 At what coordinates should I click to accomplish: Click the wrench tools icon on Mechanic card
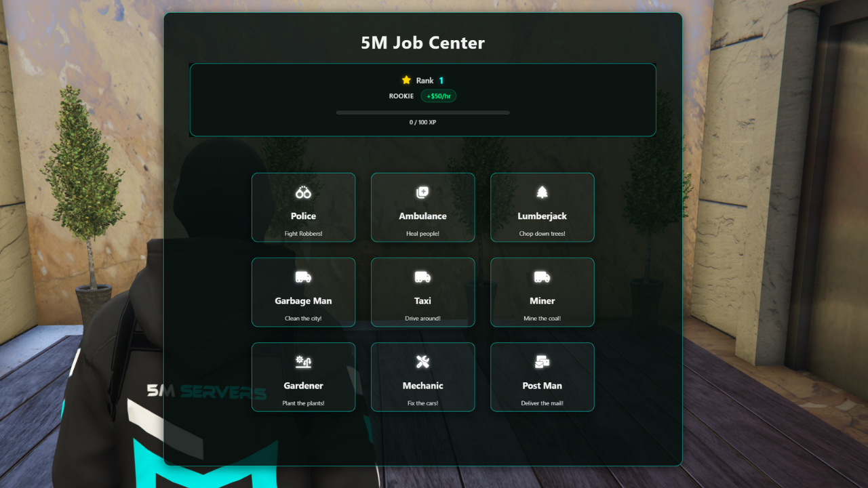click(x=422, y=362)
